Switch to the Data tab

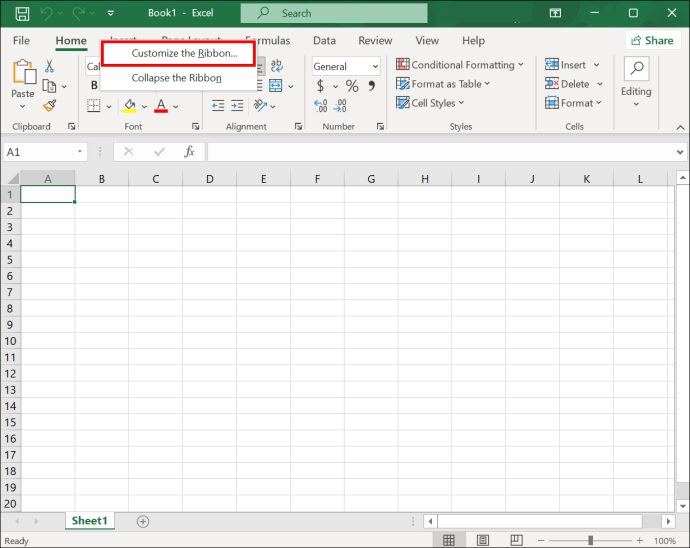point(324,40)
